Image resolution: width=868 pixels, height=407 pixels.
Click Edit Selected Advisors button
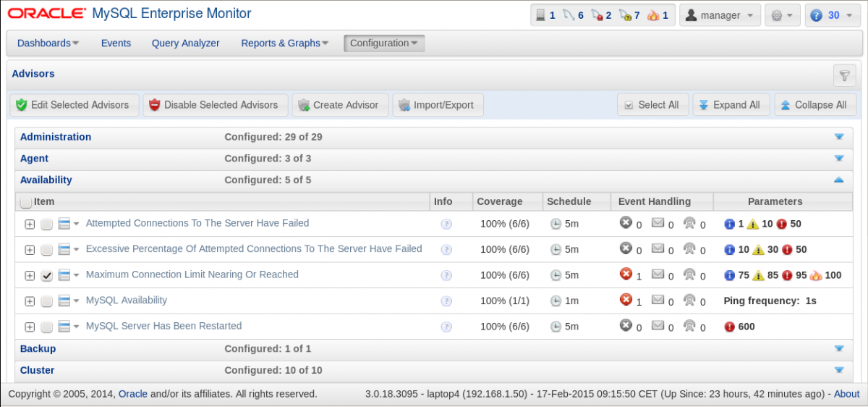pos(74,105)
